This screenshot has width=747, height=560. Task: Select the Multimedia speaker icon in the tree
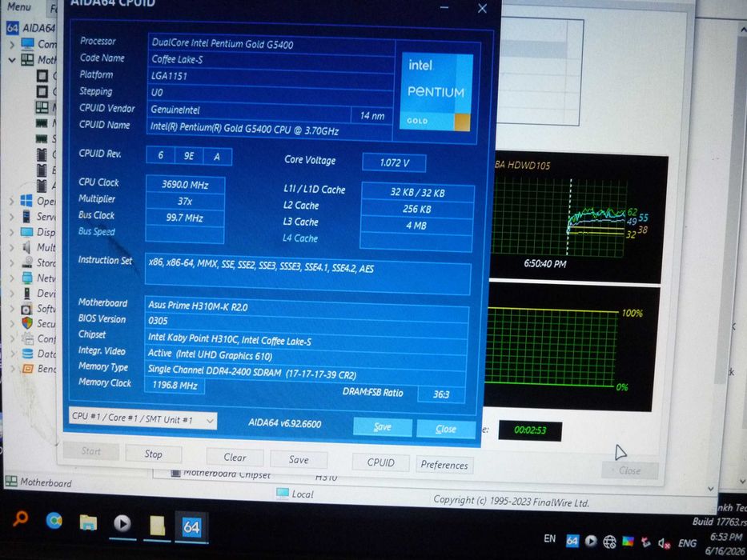26,247
